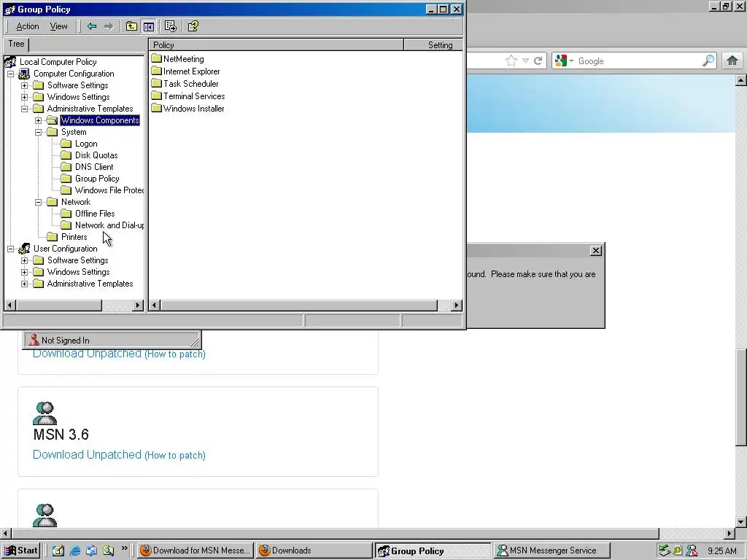Click the Google search box in Firefox
747x560 pixels.
tap(638, 61)
